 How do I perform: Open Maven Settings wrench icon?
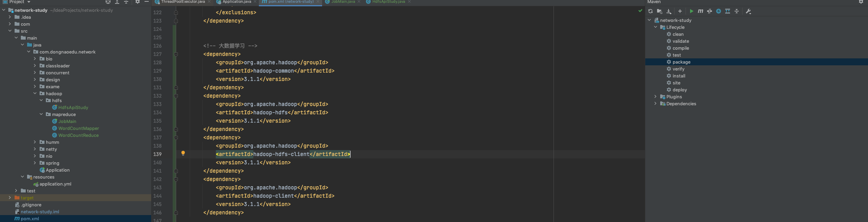pyautogui.click(x=748, y=11)
